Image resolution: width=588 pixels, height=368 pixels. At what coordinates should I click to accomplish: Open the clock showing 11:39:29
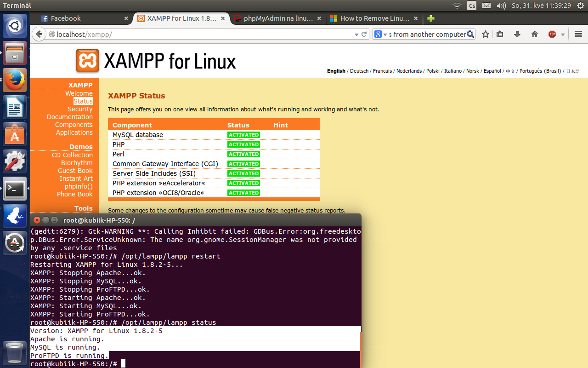[x=542, y=6]
